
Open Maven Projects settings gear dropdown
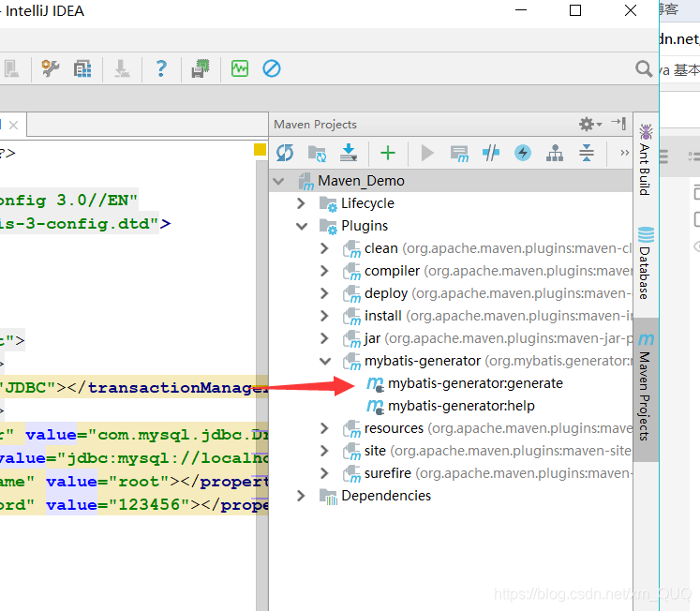590,124
